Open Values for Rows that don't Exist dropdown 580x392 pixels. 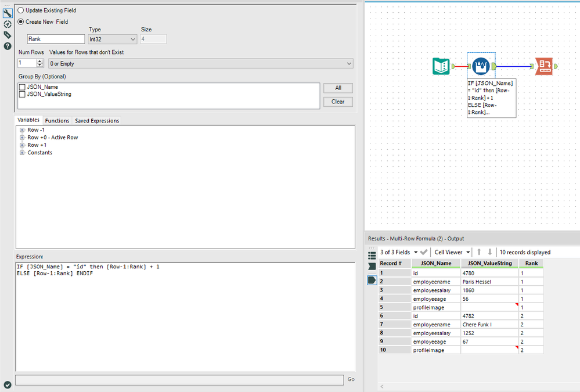(x=201, y=64)
